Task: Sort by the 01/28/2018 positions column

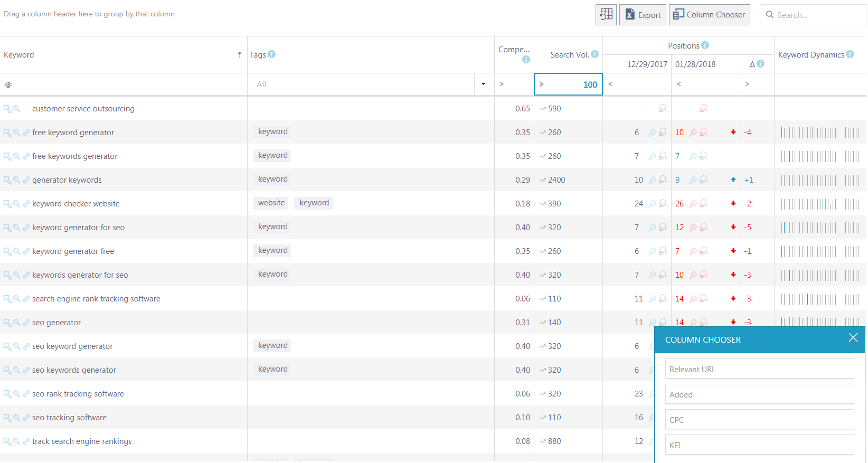Action: 706,64
